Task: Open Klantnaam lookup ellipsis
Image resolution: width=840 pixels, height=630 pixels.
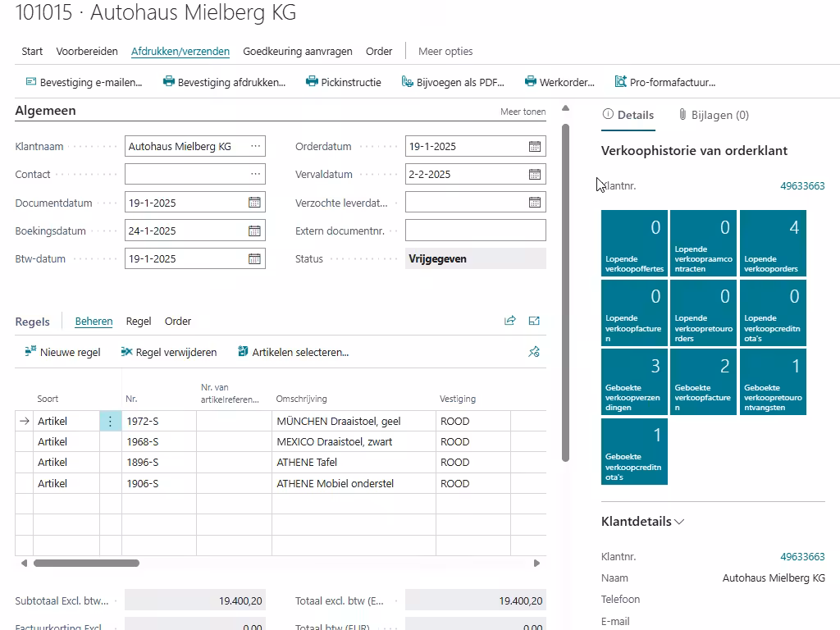Action: (256, 147)
